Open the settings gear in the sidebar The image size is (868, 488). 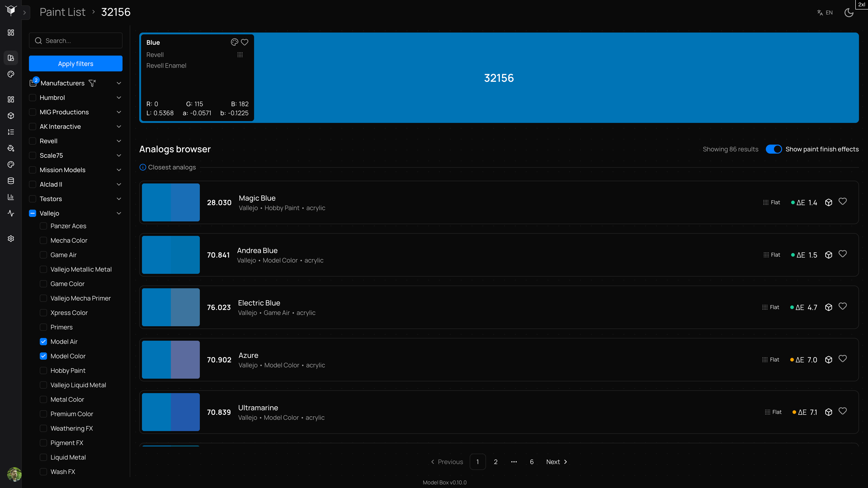pyautogui.click(x=11, y=238)
